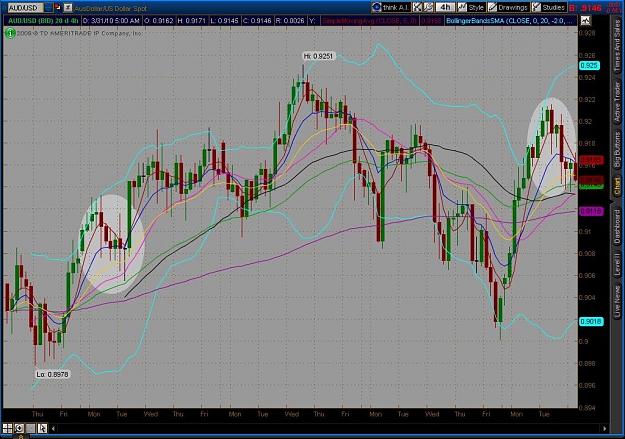Click the AUD/USD (BID) 20 d 4h label
The width and height of the screenshot is (625, 439).
(x=43, y=20)
